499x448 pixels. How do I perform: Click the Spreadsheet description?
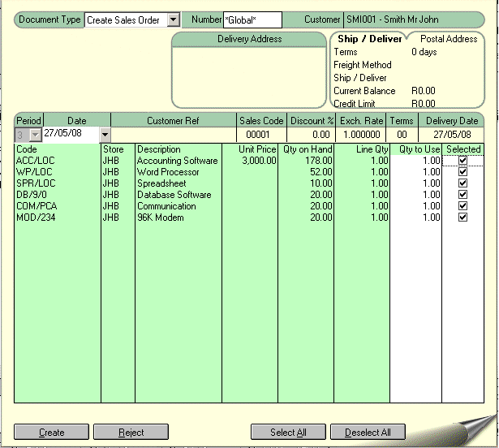[x=161, y=183]
